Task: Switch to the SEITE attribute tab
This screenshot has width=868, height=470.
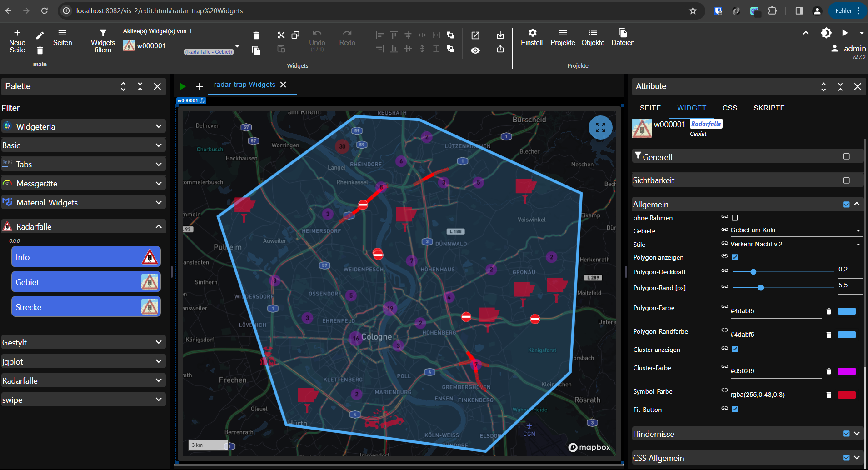Action: (650, 108)
